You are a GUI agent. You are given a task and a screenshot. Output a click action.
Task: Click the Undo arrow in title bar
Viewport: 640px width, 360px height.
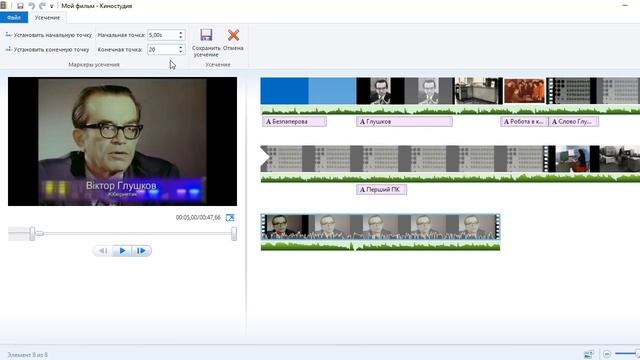coord(31,6)
